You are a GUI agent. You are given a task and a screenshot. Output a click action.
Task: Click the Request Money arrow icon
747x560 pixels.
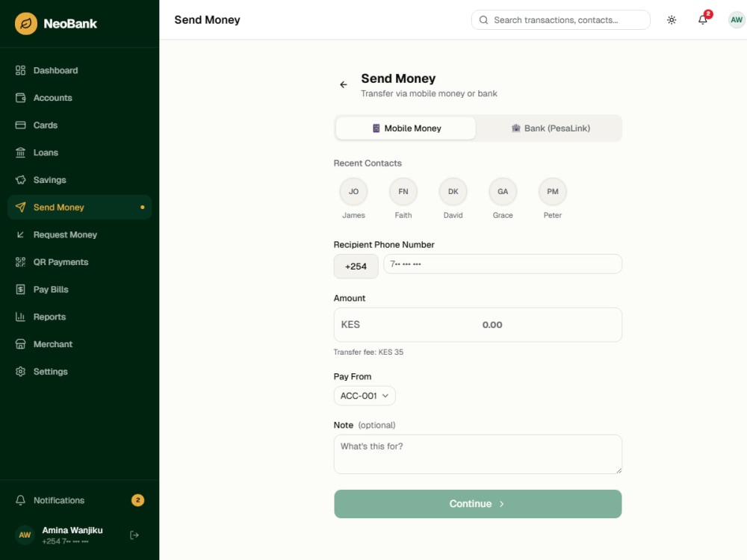(20, 234)
